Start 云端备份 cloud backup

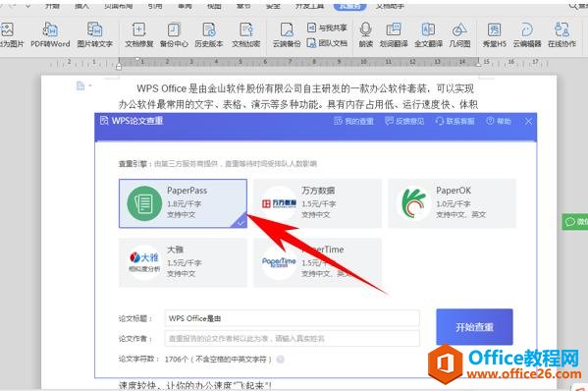(287, 34)
